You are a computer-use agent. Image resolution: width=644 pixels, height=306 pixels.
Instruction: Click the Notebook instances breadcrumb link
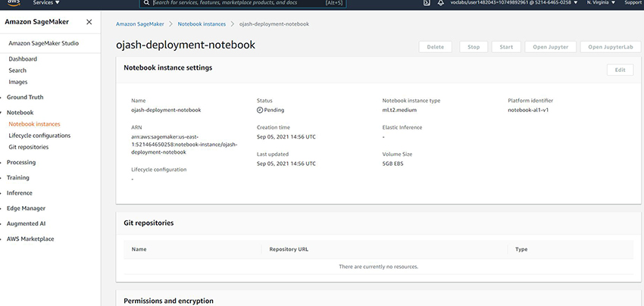(202, 24)
